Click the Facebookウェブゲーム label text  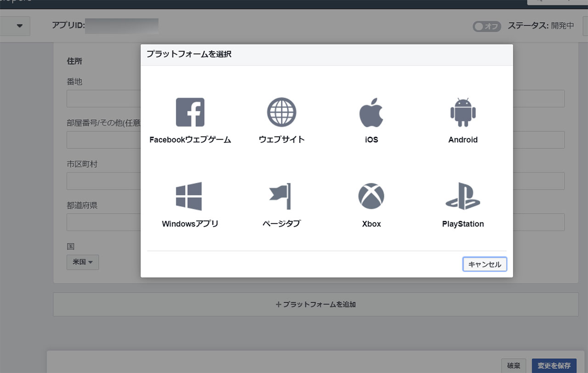coord(190,140)
